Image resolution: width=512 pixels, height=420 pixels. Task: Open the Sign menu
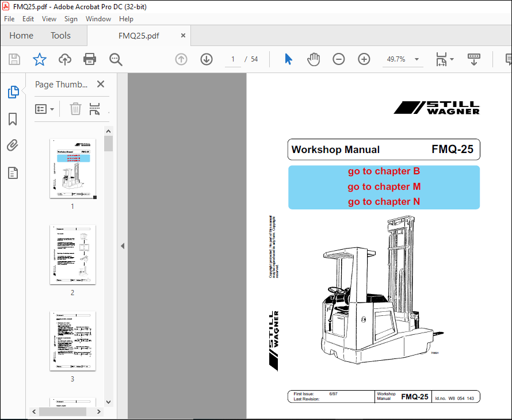pyautogui.click(x=71, y=19)
